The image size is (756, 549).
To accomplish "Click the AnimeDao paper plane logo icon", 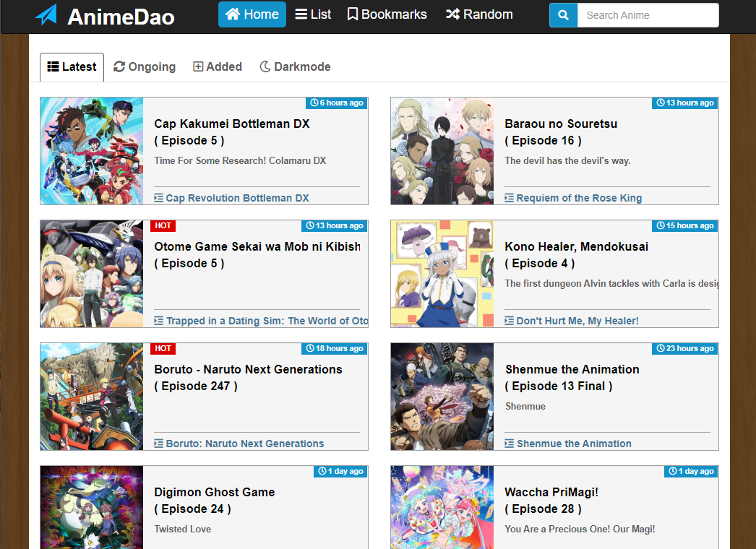I will [x=46, y=15].
